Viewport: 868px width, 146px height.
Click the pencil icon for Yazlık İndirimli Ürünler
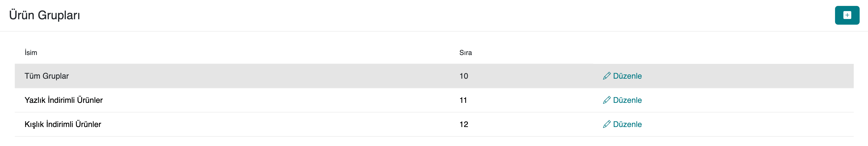(606, 100)
